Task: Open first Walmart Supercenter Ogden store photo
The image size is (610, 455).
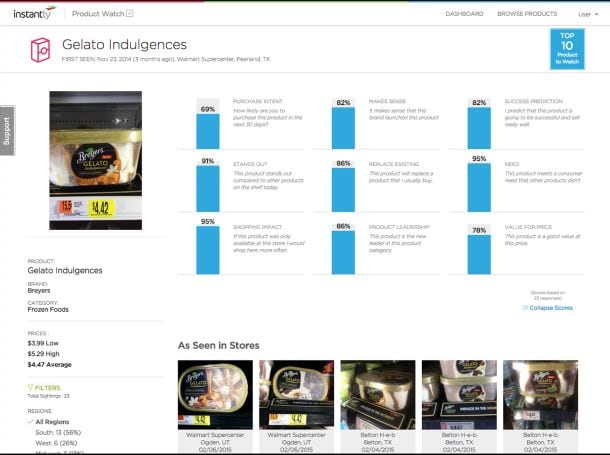Action: (x=215, y=395)
